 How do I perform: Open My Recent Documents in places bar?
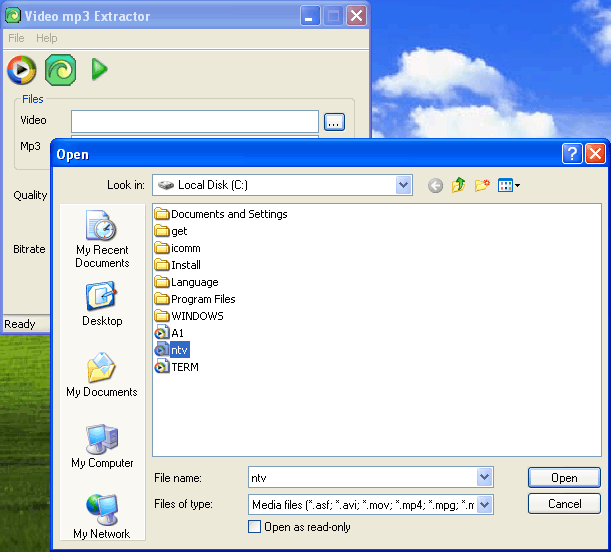click(x=102, y=239)
